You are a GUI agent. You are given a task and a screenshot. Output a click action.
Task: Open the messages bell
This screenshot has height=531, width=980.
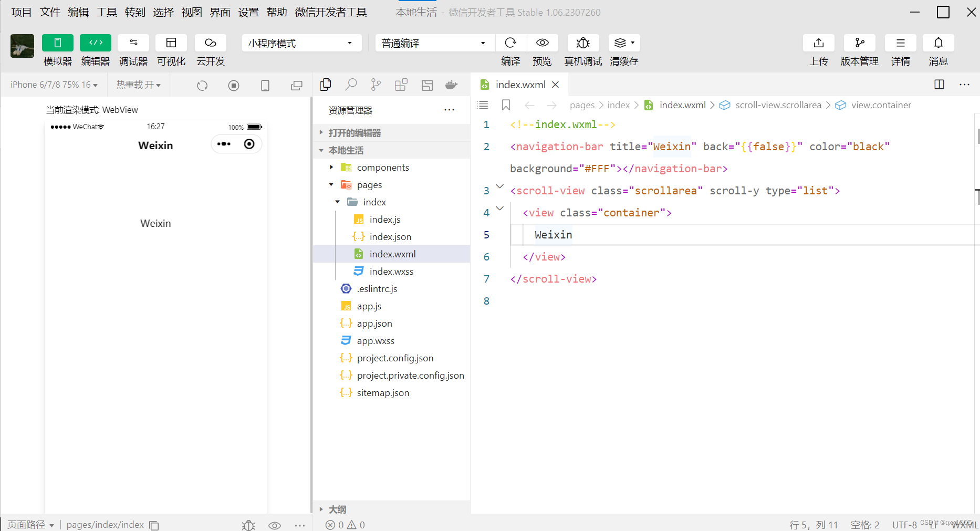coord(939,43)
